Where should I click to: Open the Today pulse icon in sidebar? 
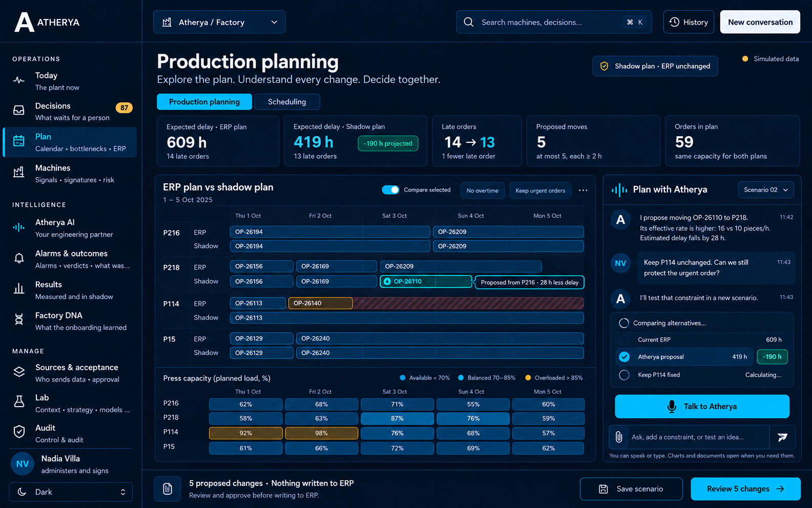click(x=19, y=80)
